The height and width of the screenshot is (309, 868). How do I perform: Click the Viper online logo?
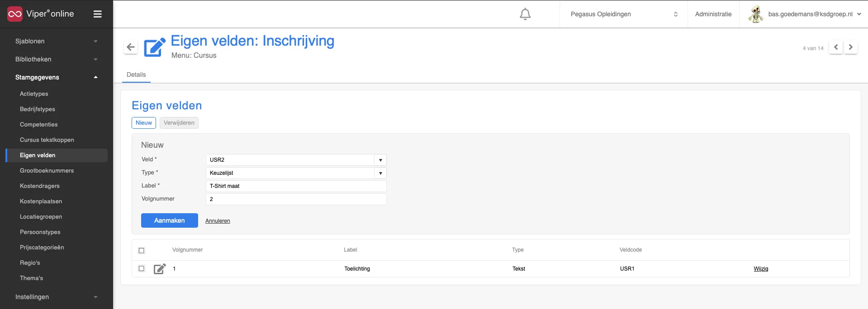[x=40, y=14]
